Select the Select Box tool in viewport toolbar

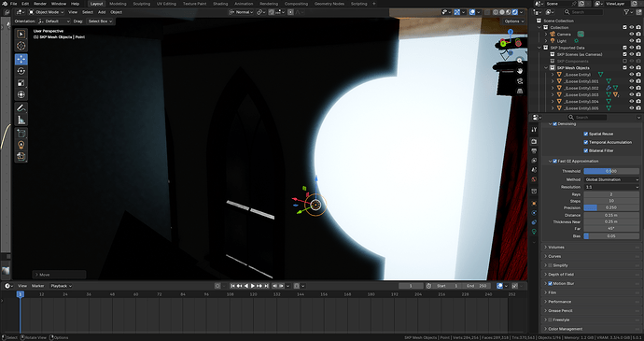pyautogui.click(x=21, y=34)
